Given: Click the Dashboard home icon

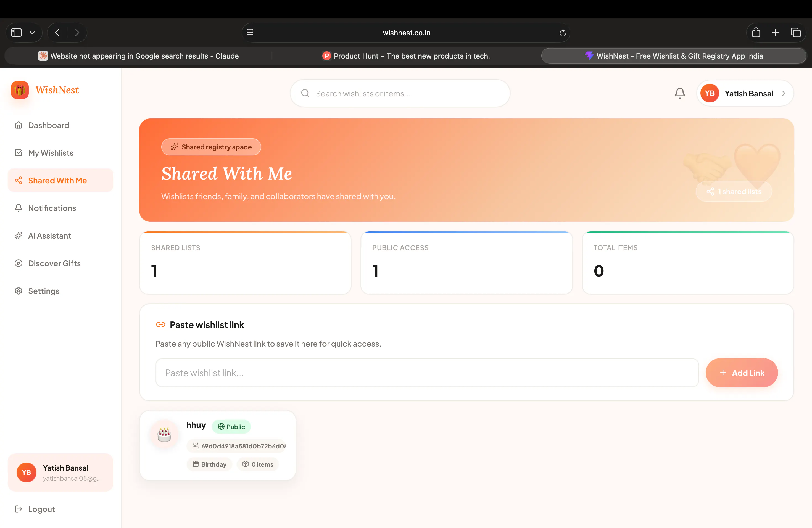Looking at the screenshot, I should click(x=19, y=125).
